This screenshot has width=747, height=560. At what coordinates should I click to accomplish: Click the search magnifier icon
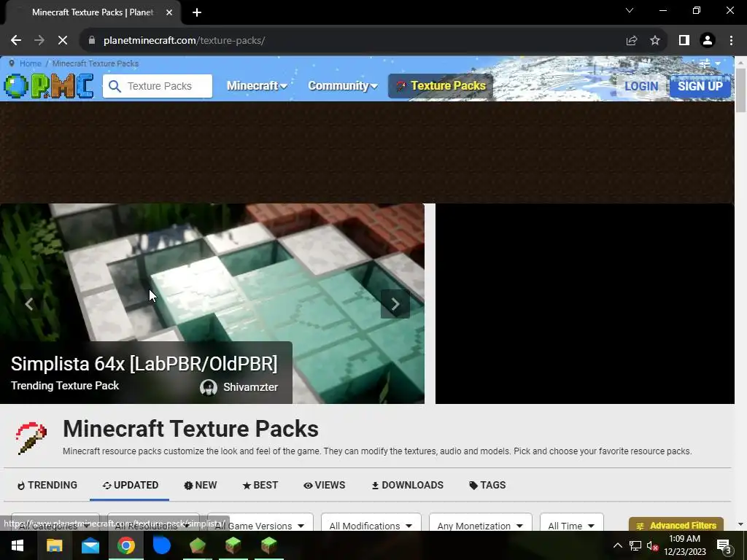pyautogui.click(x=115, y=86)
